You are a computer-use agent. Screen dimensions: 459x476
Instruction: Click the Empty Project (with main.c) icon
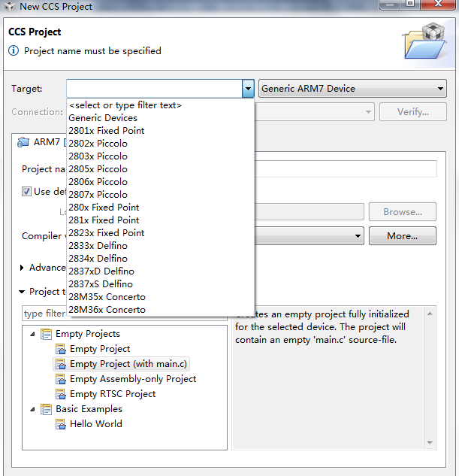[61, 364]
